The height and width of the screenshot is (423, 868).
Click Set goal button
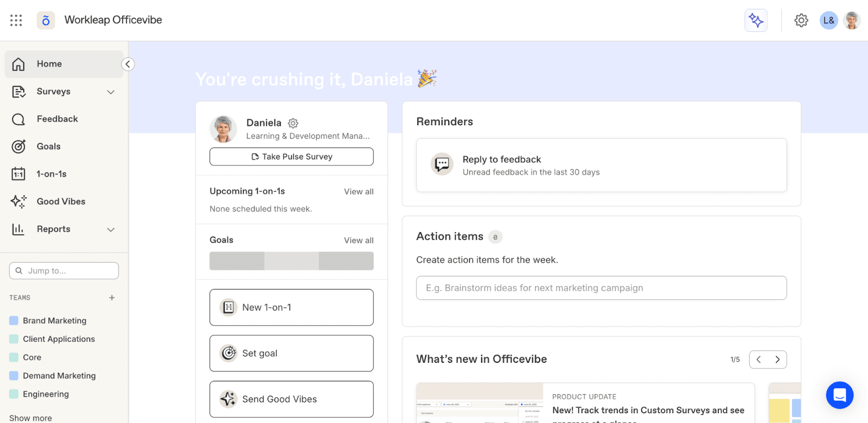click(291, 354)
